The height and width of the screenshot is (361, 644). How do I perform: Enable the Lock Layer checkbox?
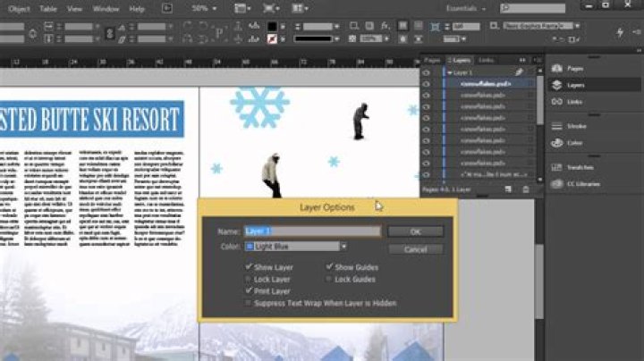click(249, 279)
